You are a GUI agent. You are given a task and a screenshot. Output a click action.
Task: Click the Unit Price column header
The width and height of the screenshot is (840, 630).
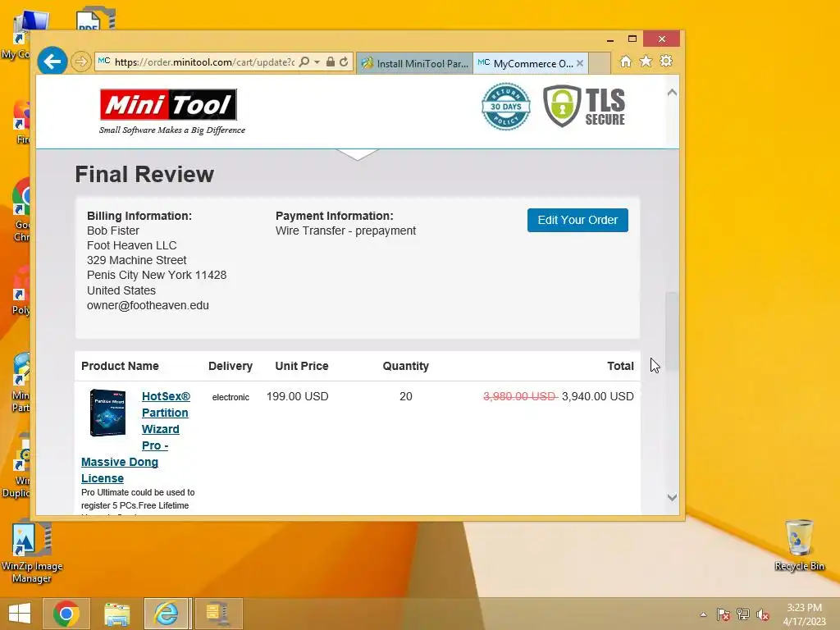[302, 366]
